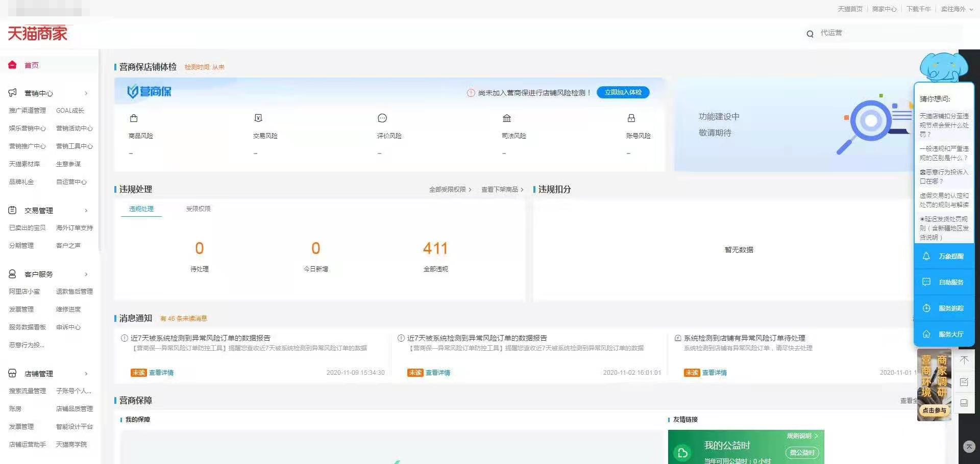980x464 pixels.
Task: Click 查看详情 for the 2020-11-02 message
Action: pyautogui.click(x=438, y=373)
